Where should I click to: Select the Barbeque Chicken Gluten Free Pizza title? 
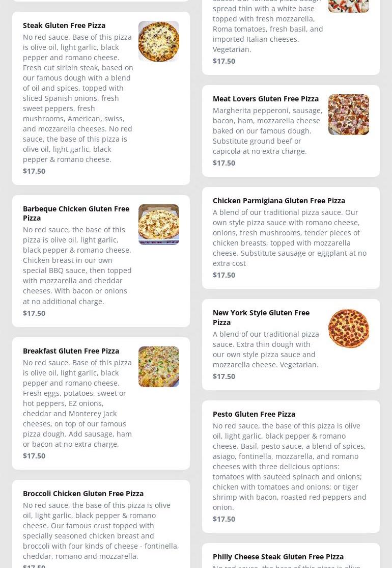coord(76,213)
